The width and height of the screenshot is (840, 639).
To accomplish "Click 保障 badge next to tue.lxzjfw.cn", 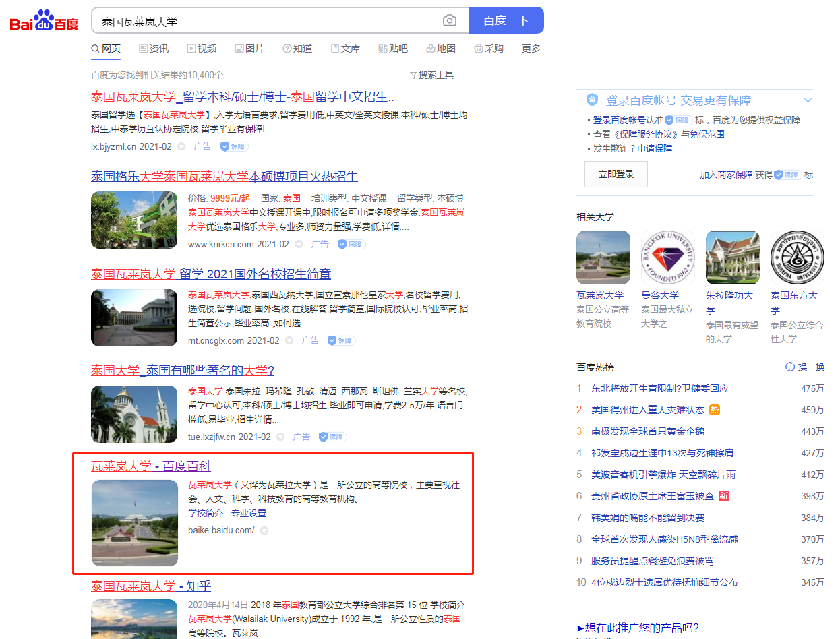I will point(332,437).
